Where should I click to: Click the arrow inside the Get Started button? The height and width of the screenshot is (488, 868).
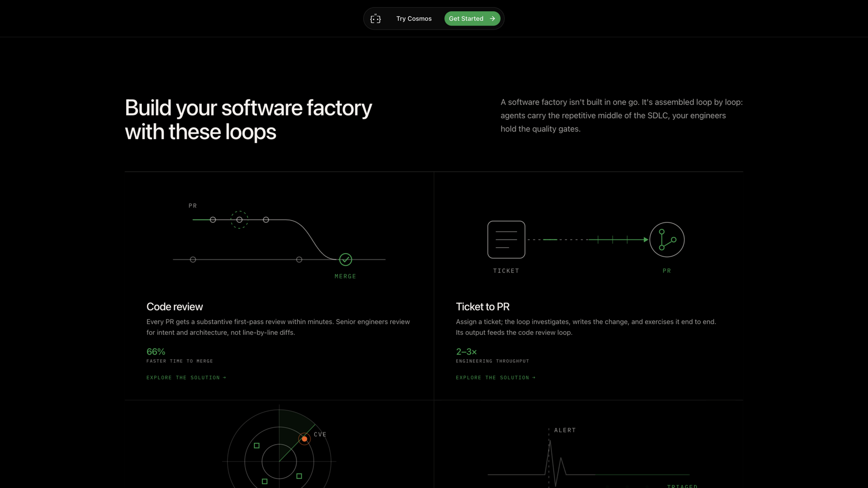pos(492,19)
